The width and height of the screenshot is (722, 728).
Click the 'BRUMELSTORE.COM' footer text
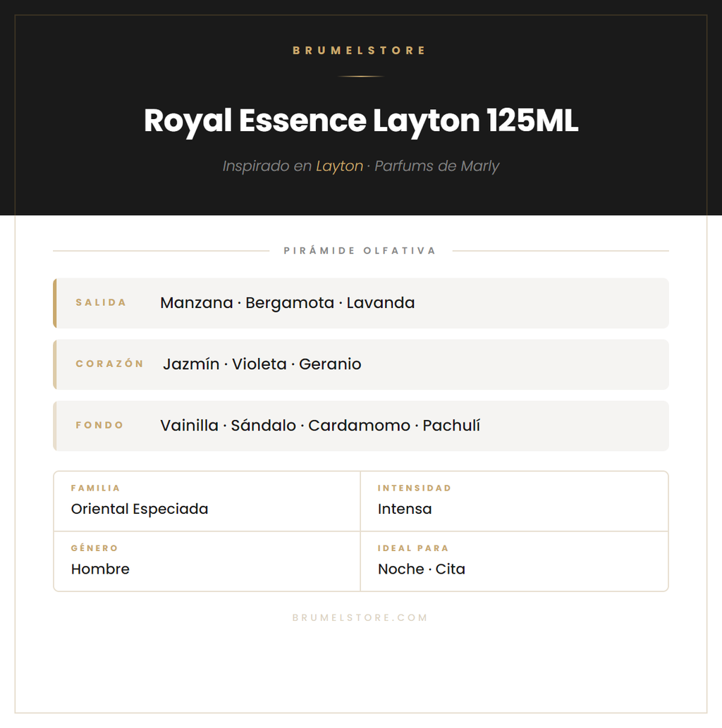tap(360, 617)
